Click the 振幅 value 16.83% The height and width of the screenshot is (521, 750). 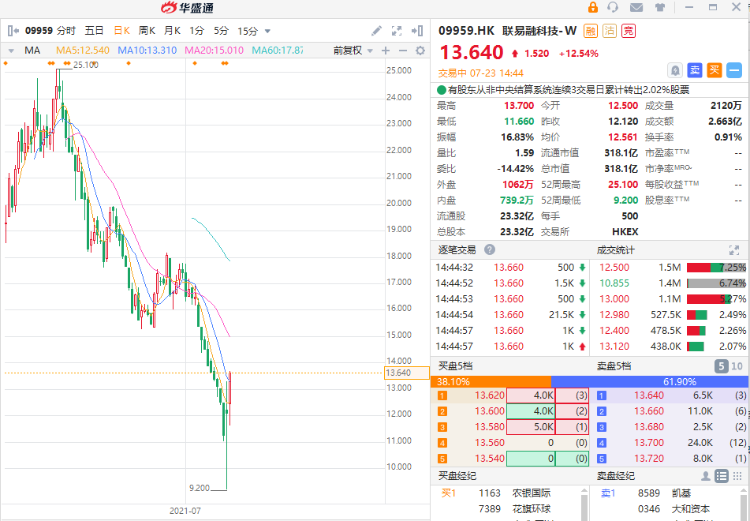pos(517,137)
